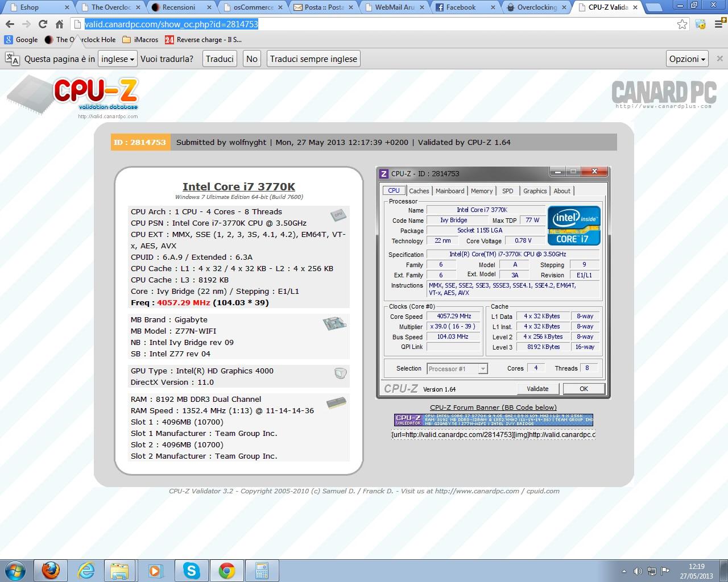Open the Graphics tab in CPU-Z
The width and height of the screenshot is (728, 582).
(x=535, y=191)
